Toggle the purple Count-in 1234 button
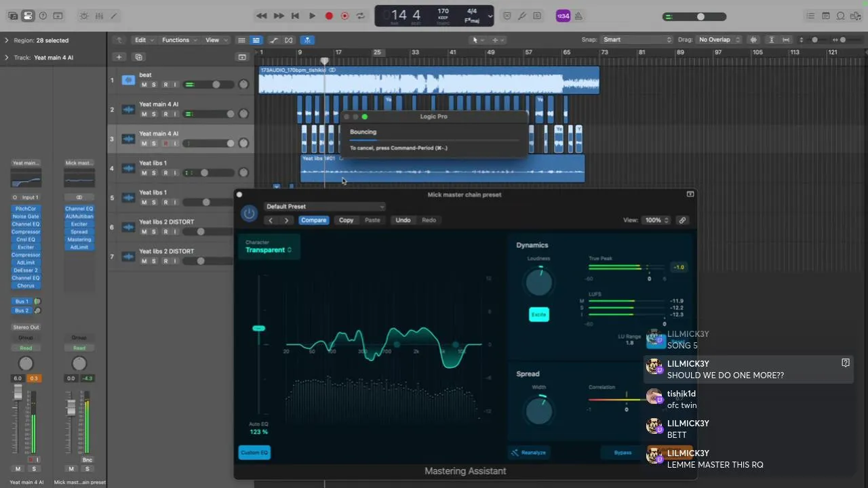Screen dimensions: 868x488 [563, 16]
